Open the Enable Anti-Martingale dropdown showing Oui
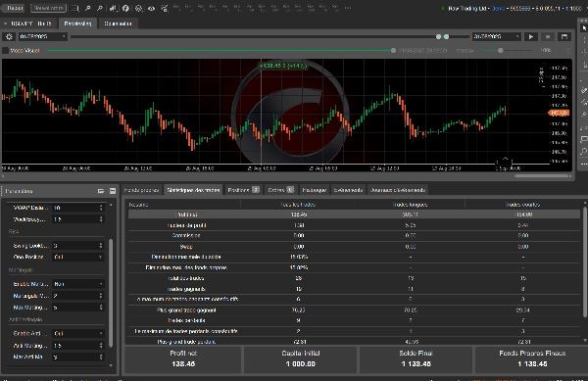 (78, 333)
